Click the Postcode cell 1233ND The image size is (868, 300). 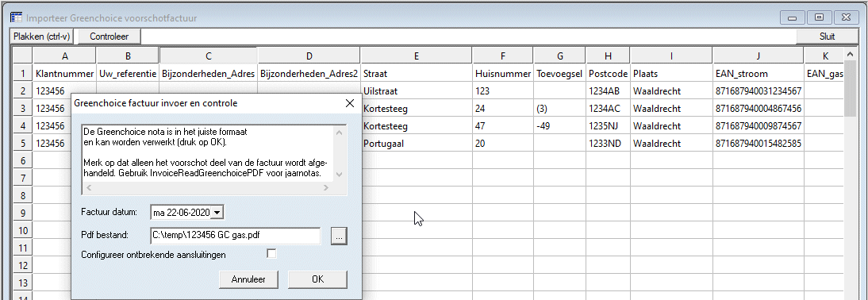point(608,144)
